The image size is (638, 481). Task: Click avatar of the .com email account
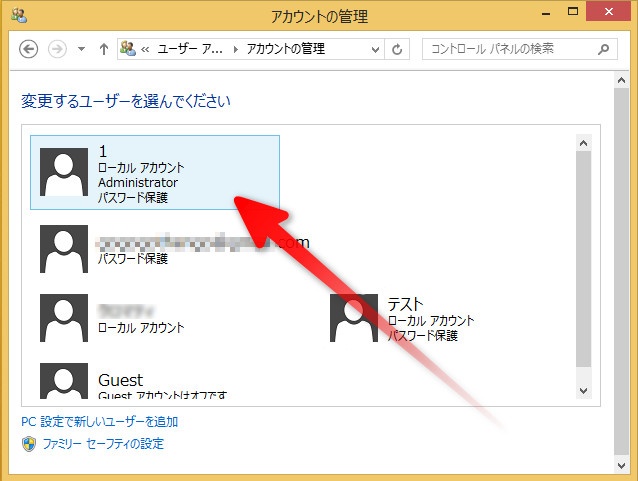(64, 249)
